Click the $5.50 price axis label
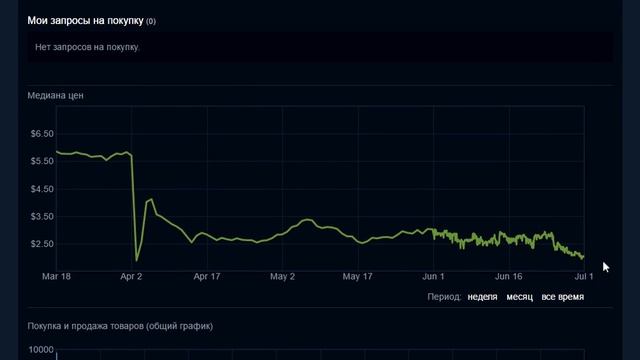The height and width of the screenshot is (360, 640). [42, 161]
